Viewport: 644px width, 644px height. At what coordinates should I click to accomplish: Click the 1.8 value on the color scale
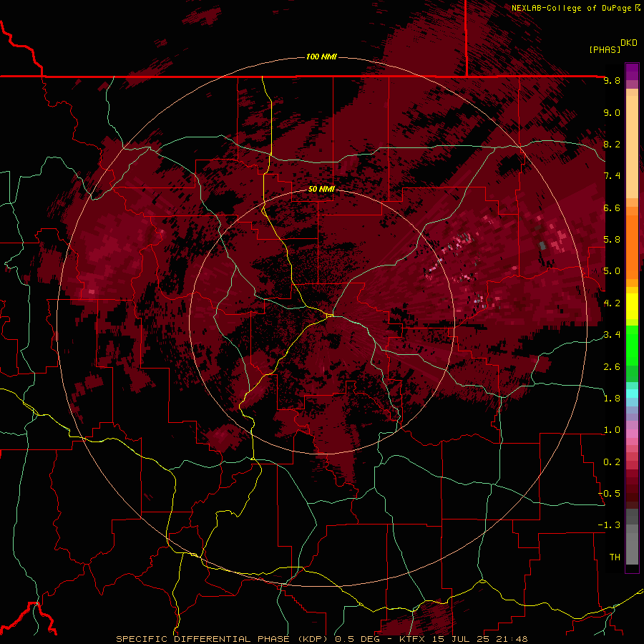coord(612,399)
